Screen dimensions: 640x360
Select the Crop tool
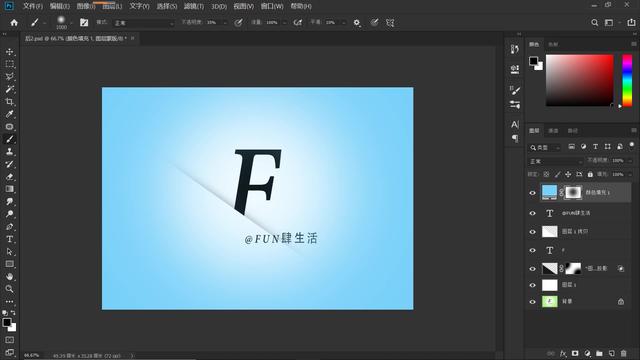pyautogui.click(x=9, y=102)
